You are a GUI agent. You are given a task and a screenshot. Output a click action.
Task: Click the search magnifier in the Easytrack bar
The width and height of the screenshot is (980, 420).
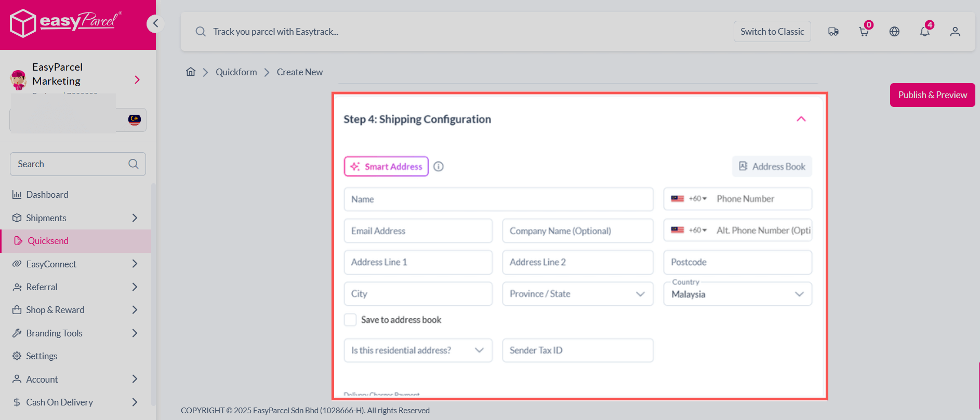pyautogui.click(x=201, y=32)
